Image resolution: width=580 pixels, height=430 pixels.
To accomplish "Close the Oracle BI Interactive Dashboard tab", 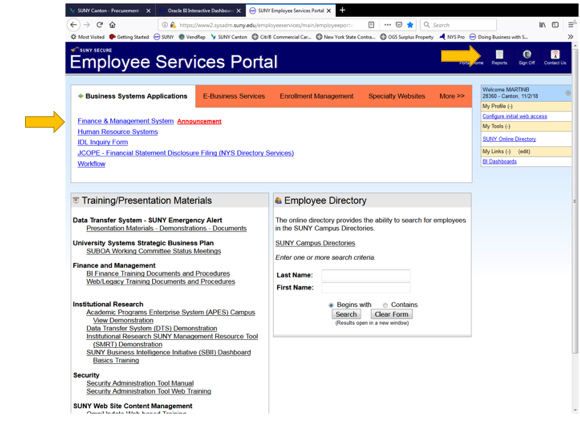I will coord(239,11).
